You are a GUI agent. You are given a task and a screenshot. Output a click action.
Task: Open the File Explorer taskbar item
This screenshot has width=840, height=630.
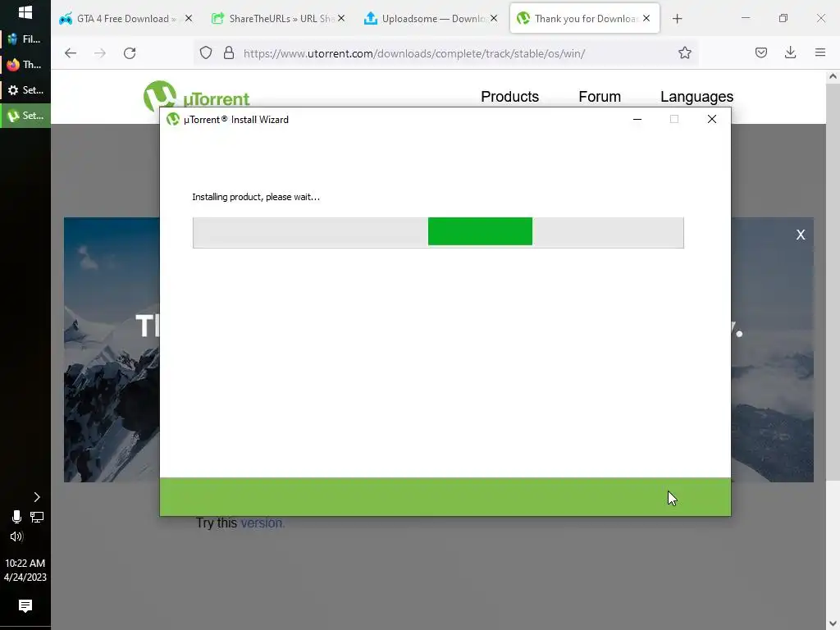25,39
